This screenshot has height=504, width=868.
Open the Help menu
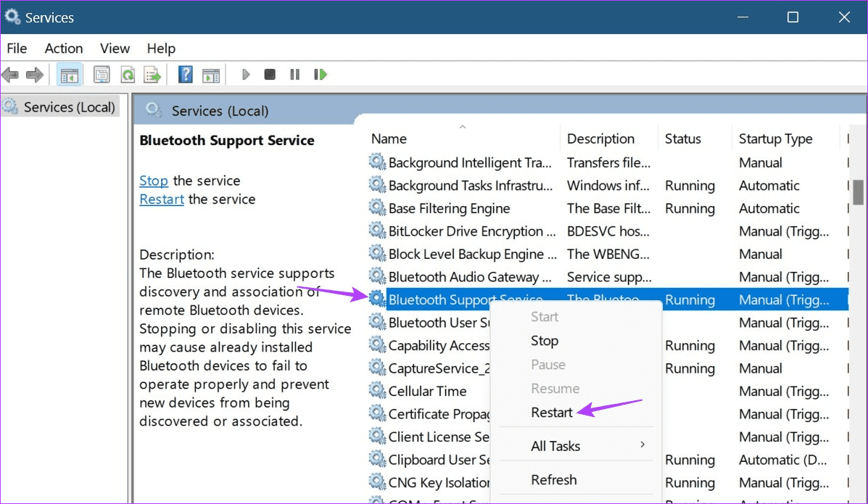(x=161, y=49)
